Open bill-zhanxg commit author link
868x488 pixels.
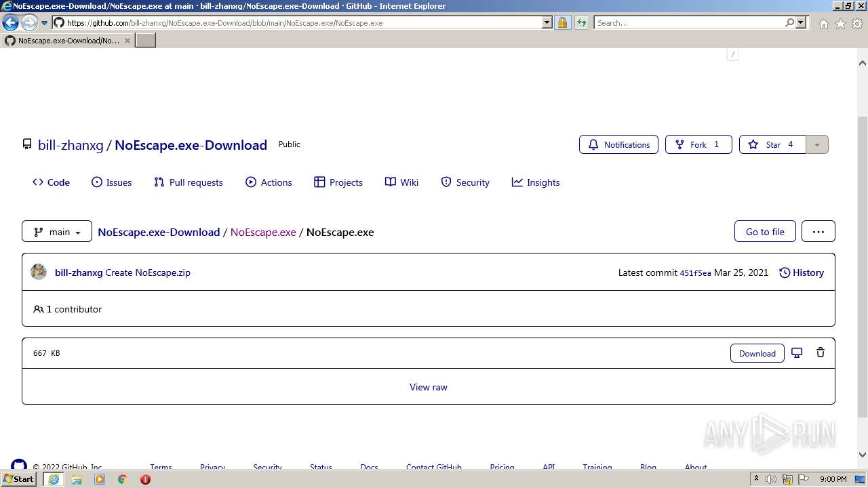pos(79,272)
